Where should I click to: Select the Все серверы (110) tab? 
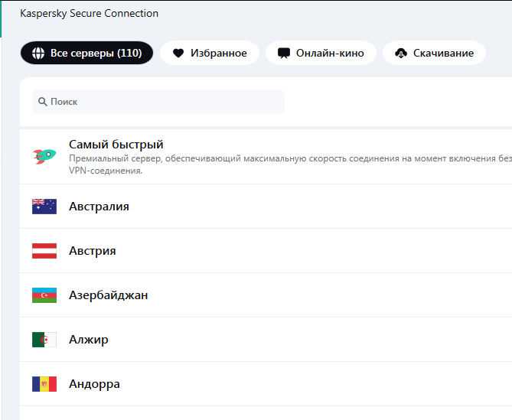click(87, 54)
